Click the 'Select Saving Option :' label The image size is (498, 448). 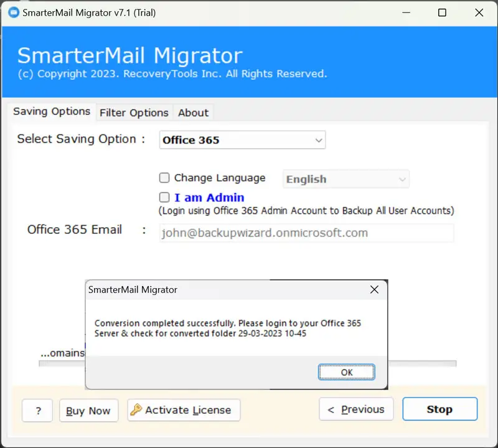(81, 139)
